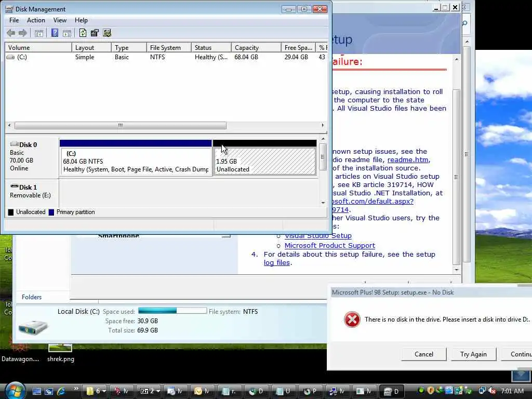Click the Settings icon with gear in toolbar
Screen dimensions: 532x399
[x=107, y=33]
